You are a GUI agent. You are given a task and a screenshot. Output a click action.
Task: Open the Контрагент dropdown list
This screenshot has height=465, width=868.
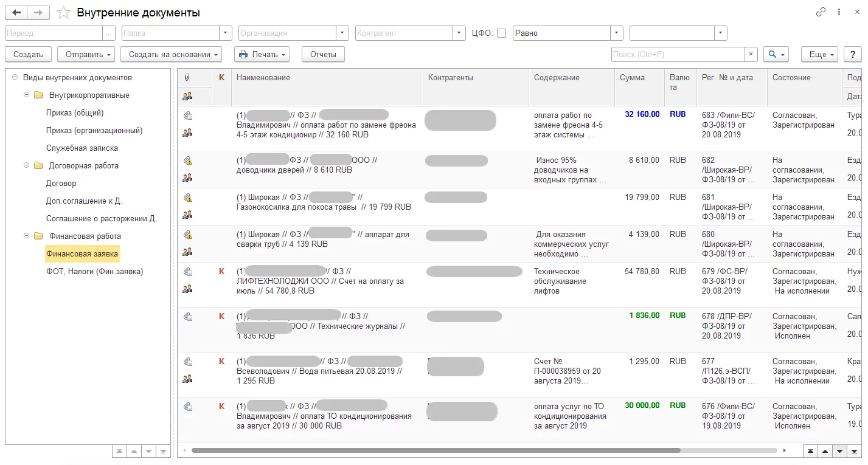pyautogui.click(x=460, y=33)
